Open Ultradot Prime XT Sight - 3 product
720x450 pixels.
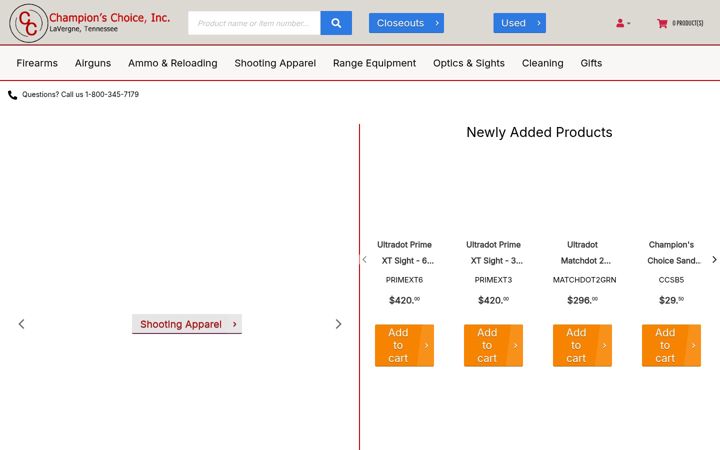[x=494, y=253]
